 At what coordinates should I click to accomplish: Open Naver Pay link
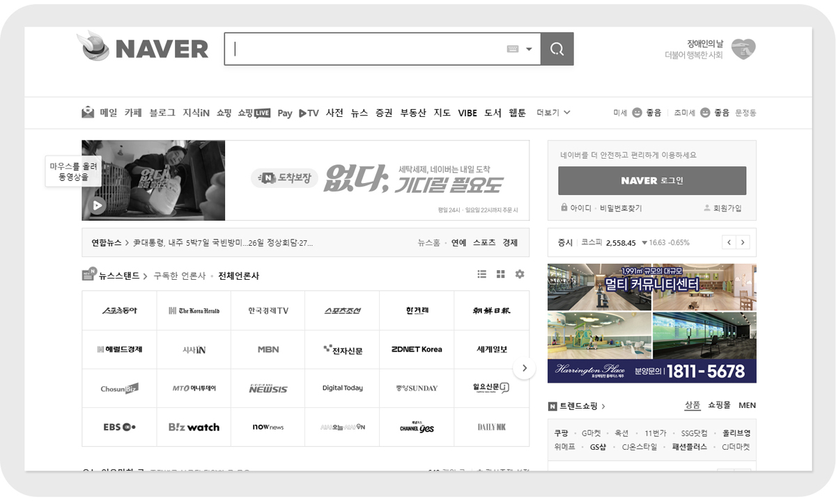pyautogui.click(x=284, y=113)
